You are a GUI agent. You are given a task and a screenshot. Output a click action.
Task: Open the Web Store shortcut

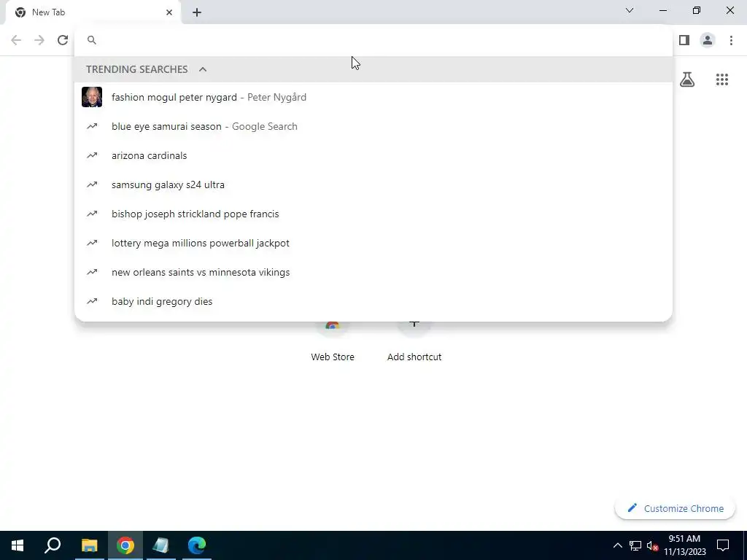coord(333,341)
